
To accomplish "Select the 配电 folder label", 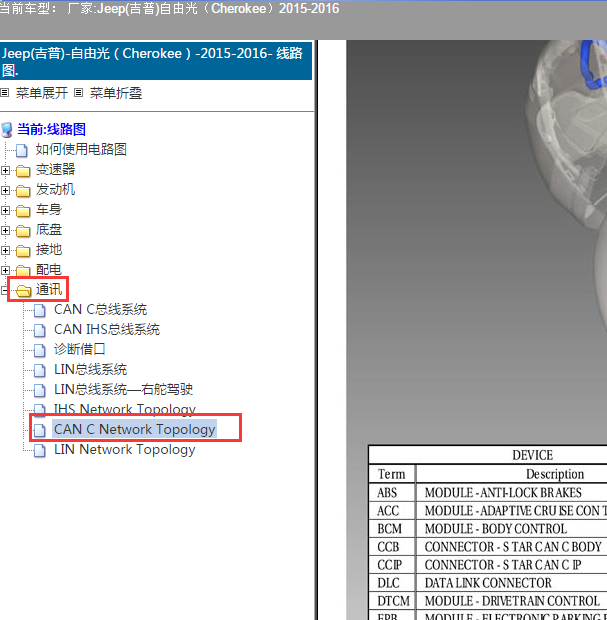I will click(x=49, y=270).
